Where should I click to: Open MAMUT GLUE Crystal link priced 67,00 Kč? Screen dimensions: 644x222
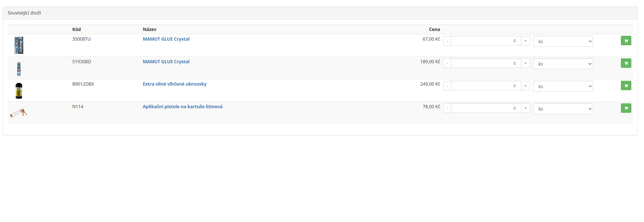click(166, 39)
